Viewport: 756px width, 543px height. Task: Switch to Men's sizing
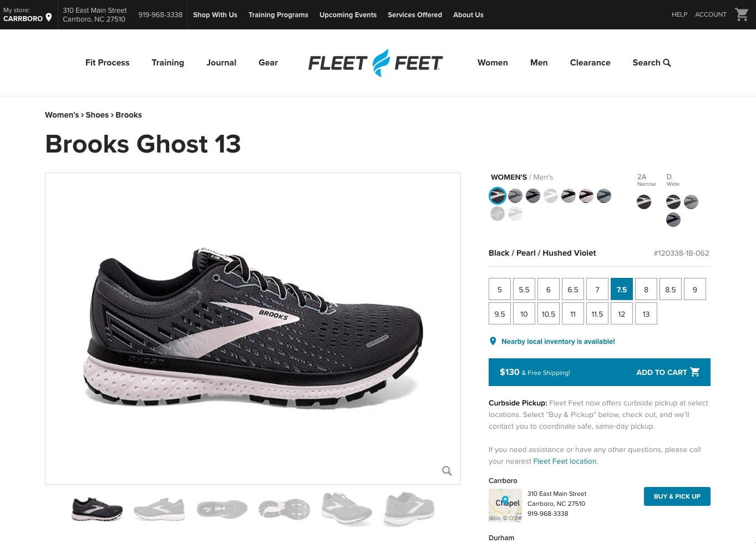(543, 177)
